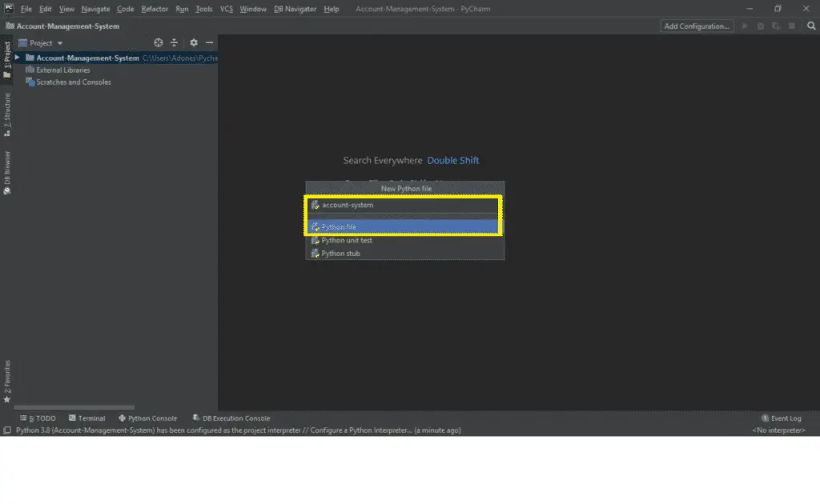Image resolution: width=820 pixels, height=504 pixels.
Task: Collapse all nodes using the collapse icon
Action: pos(175,42)
